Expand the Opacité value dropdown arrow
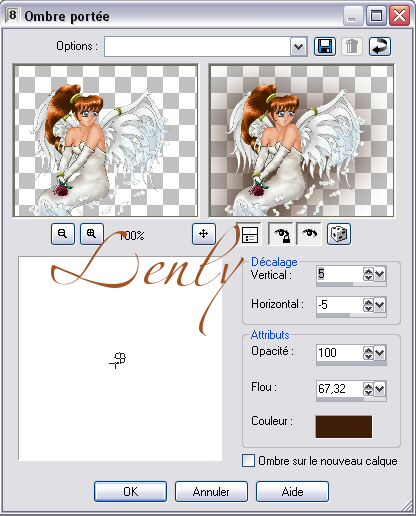Image resolution: width=416 pixels, height=516 pixels. click(x=380, y=353)
